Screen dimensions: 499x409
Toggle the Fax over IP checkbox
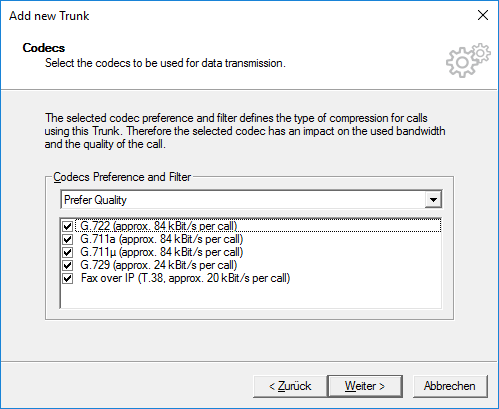(68, 278)
